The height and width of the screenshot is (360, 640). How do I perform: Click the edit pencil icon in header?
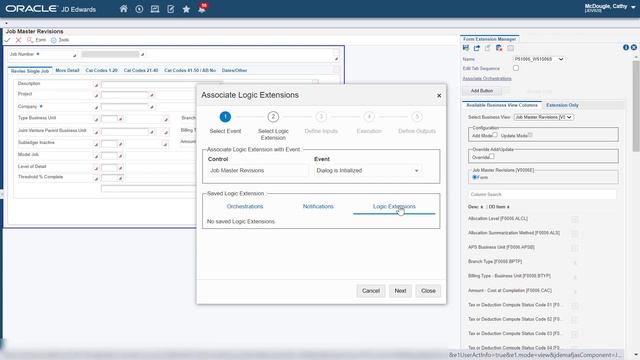pyautogui.click(x=171, y=9)
